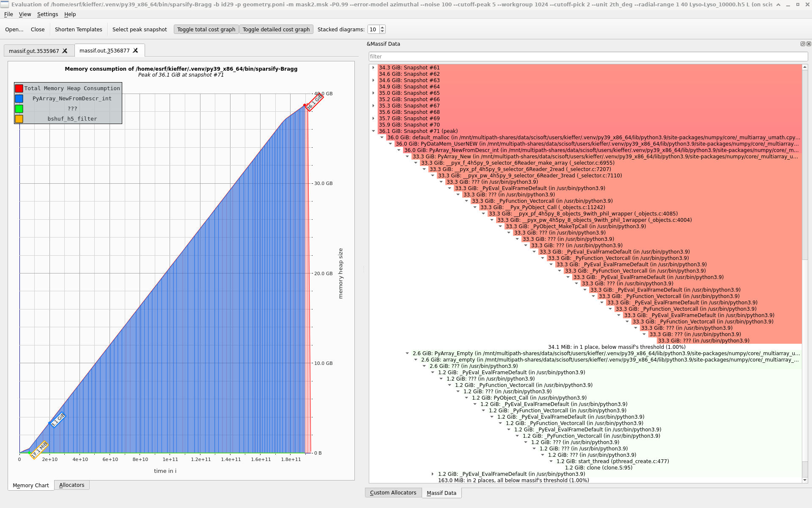Viewport: 812px width, 508px height.
Task: Click the tree's scroll-down arrow
Action: tap(805, 480)
